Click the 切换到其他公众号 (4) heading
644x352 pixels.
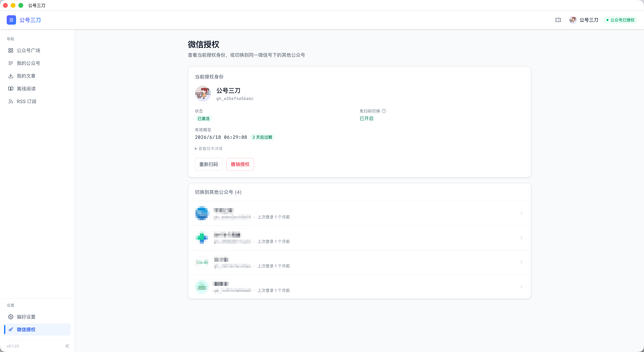click(x=218, y=192)
